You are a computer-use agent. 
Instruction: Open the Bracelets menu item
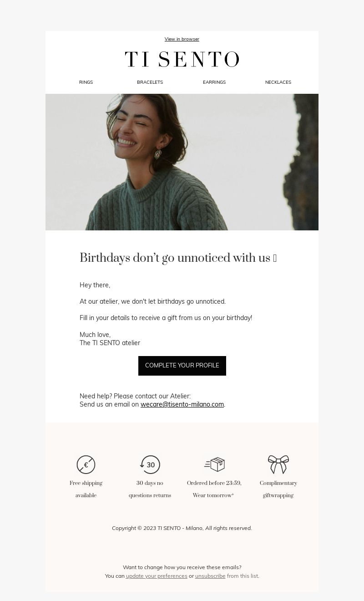click(150, 82)
